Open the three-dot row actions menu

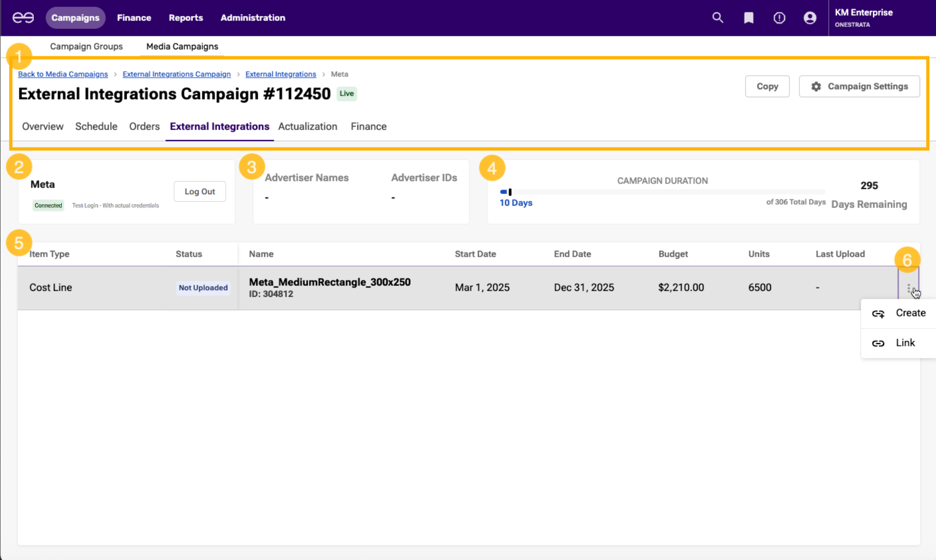[909, 288]
